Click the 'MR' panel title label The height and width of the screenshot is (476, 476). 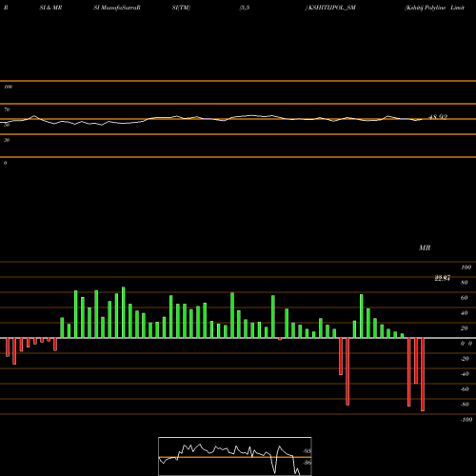[x=425, y=248]
